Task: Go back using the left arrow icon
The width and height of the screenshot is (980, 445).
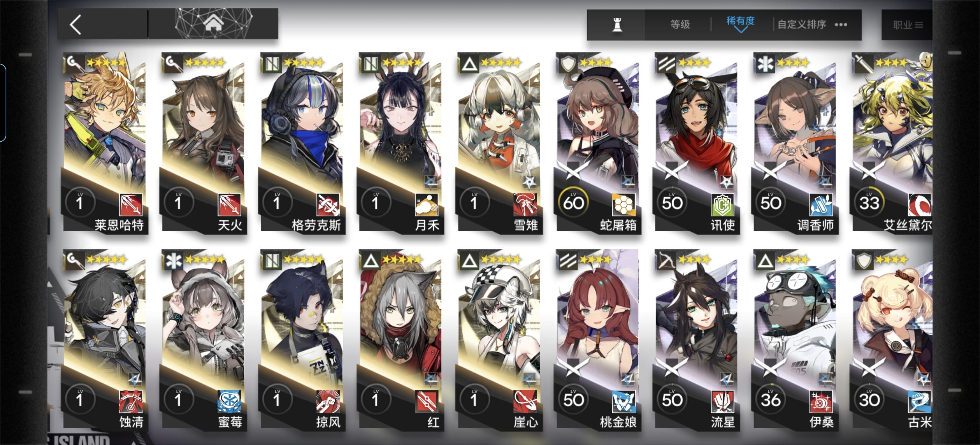Action: pos(76,25)
